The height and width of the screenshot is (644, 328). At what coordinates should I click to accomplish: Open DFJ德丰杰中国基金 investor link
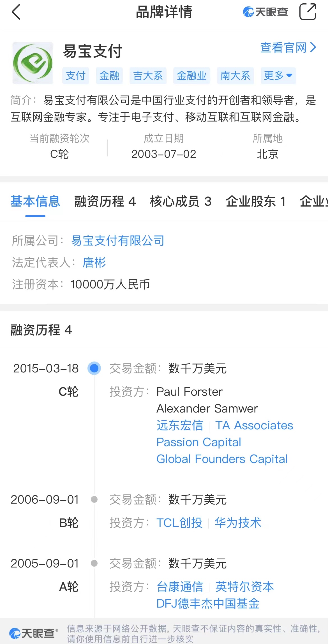tap(208, 603)
